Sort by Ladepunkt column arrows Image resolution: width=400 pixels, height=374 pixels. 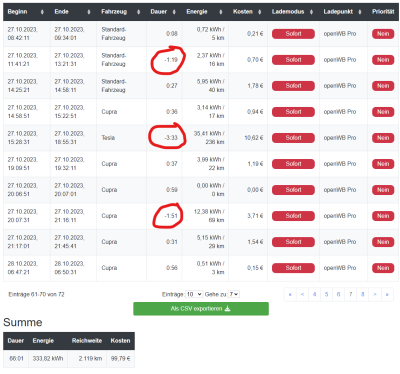point(360,12)
